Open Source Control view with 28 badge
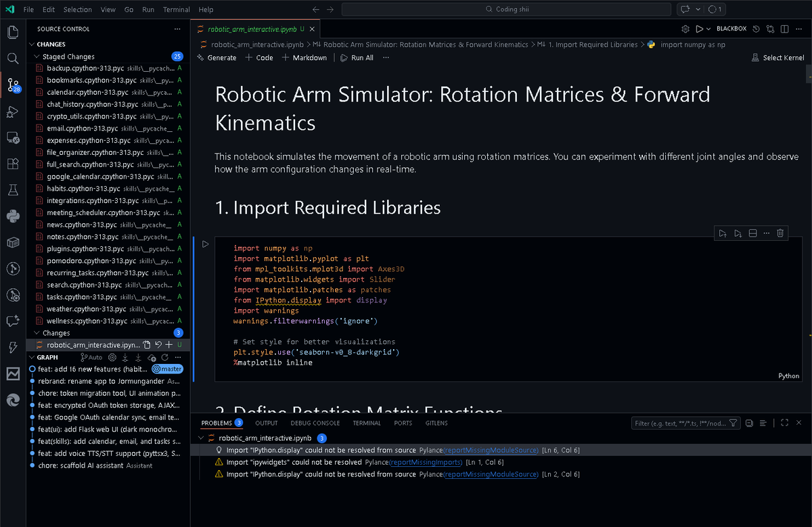Screen dimensions: 812x527 13,85
